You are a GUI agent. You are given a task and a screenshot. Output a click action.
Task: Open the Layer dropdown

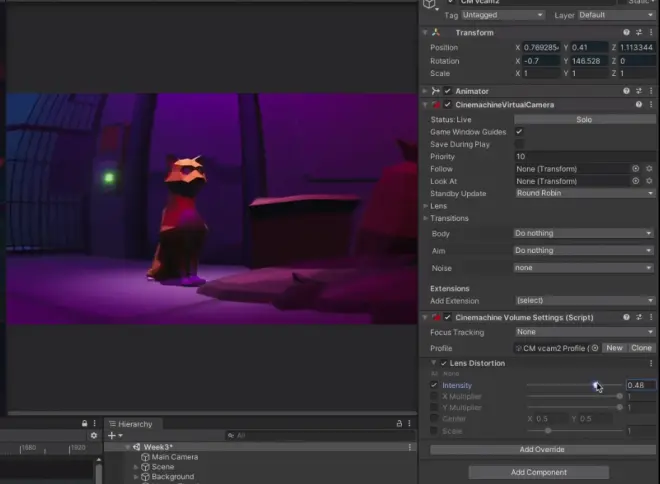point(616,15)
